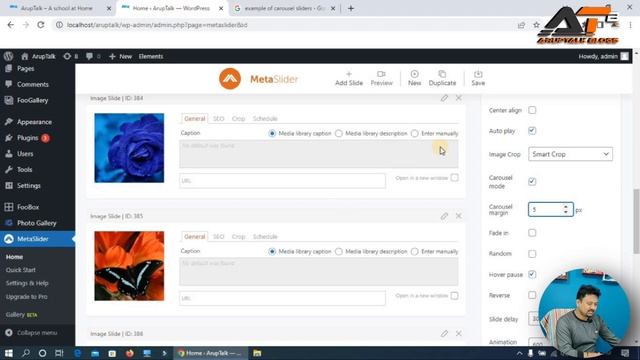
Task: Click Carousel margin stepper arrows
Action: 566,209
